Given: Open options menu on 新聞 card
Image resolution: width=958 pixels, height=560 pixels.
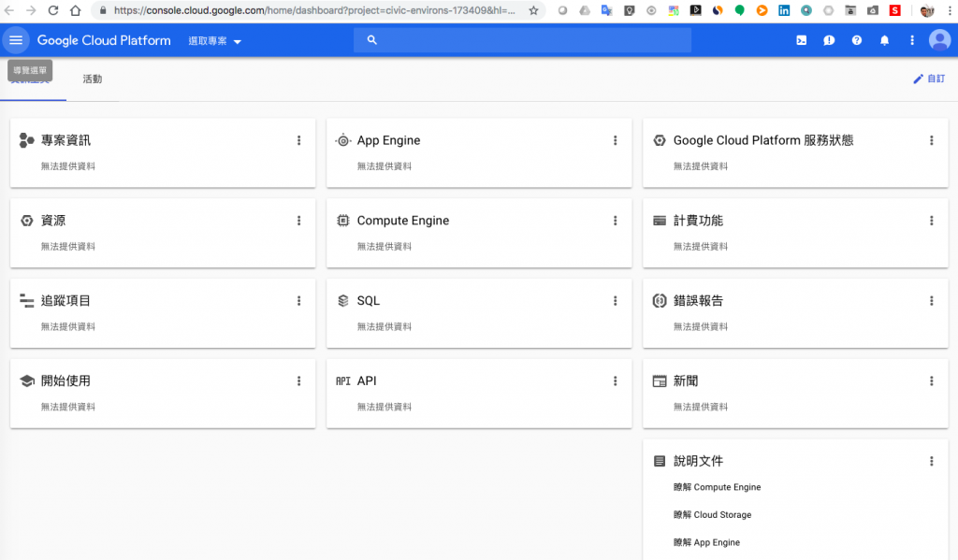Looking at the screenshot, I should [932, 381].
